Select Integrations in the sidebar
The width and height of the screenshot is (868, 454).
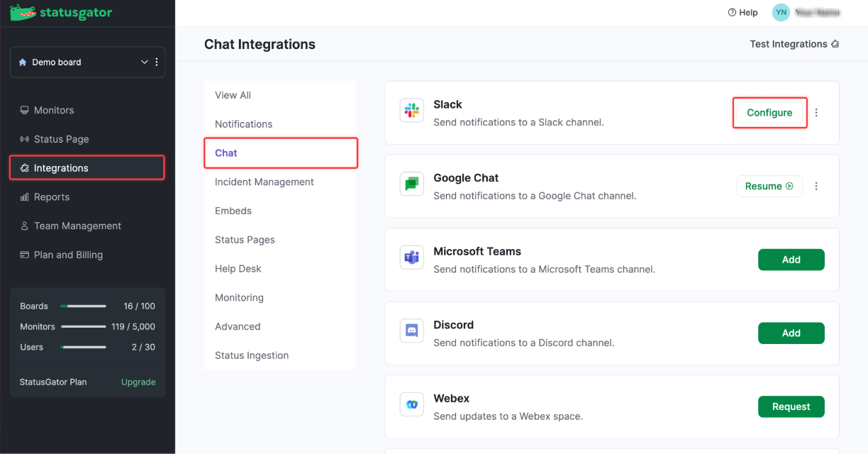pyautogui.click(x=87, y=168)
